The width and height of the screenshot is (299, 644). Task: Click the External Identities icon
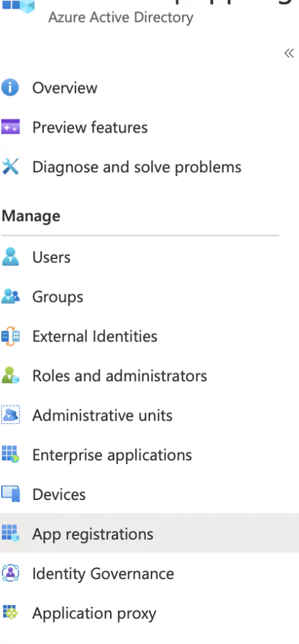tap(10, 336)
